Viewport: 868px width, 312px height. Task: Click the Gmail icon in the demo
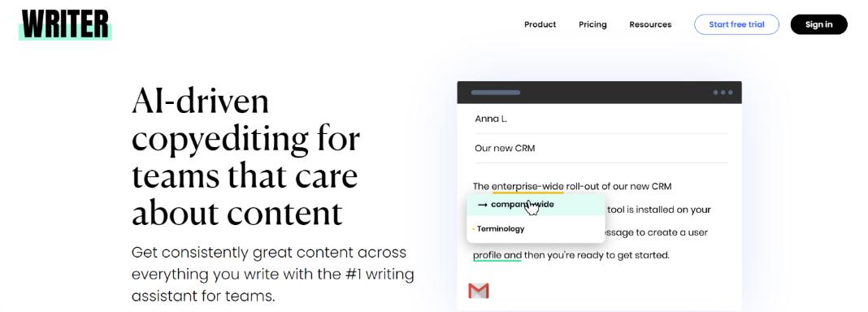click(478, 290)
